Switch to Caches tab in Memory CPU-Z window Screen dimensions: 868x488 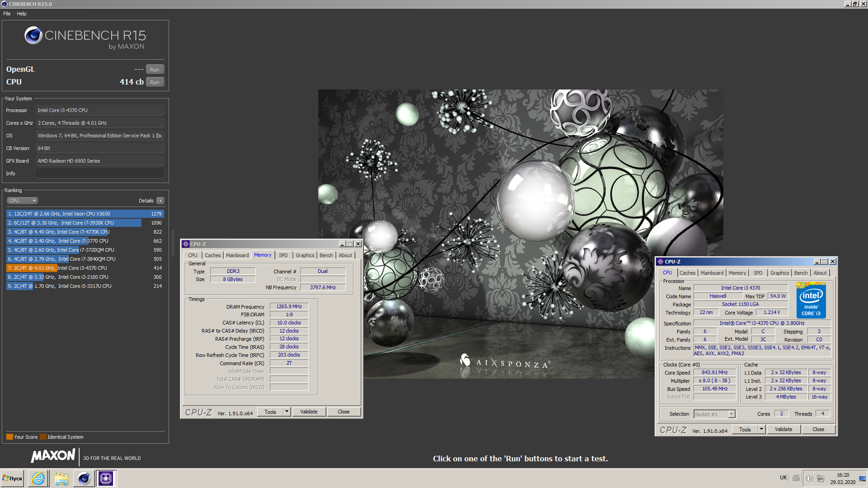pyautogui.click(x=213, y=255)
